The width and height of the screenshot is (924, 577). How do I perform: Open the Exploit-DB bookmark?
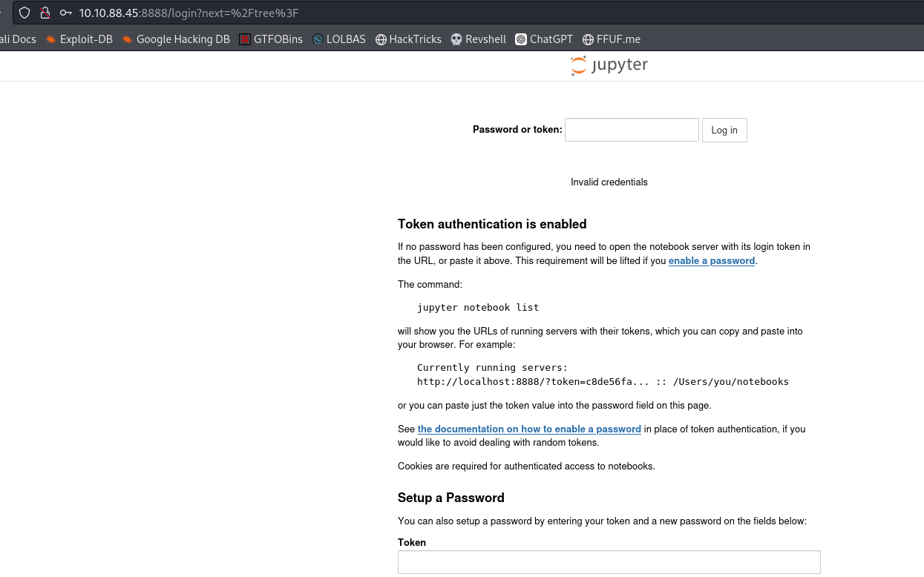(79, 39)
